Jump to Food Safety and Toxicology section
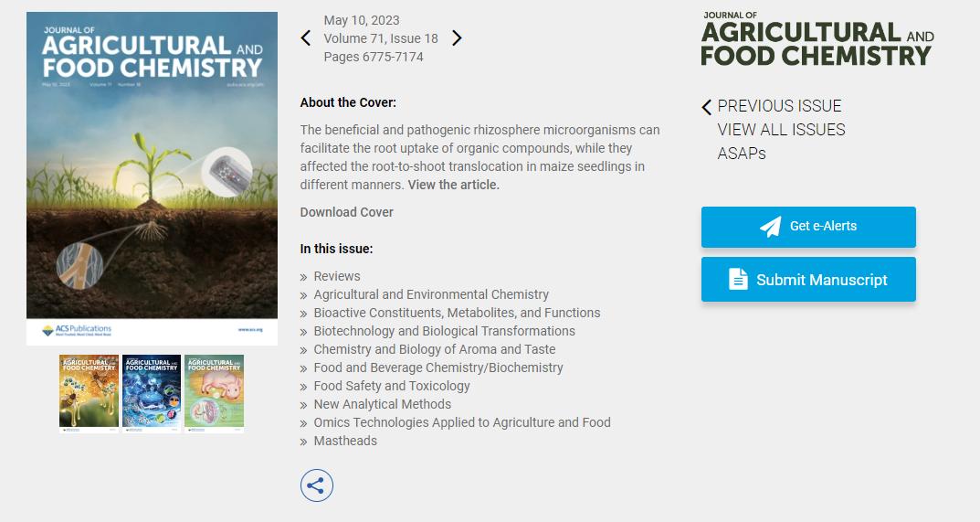Image resolution: width=980 pixels, height=522 pixels. pyautogui.click(x=392, y=386)
